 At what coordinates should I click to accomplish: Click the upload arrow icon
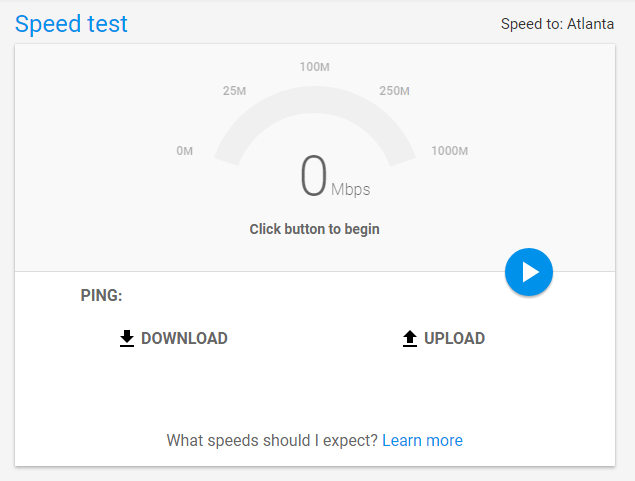410,338
